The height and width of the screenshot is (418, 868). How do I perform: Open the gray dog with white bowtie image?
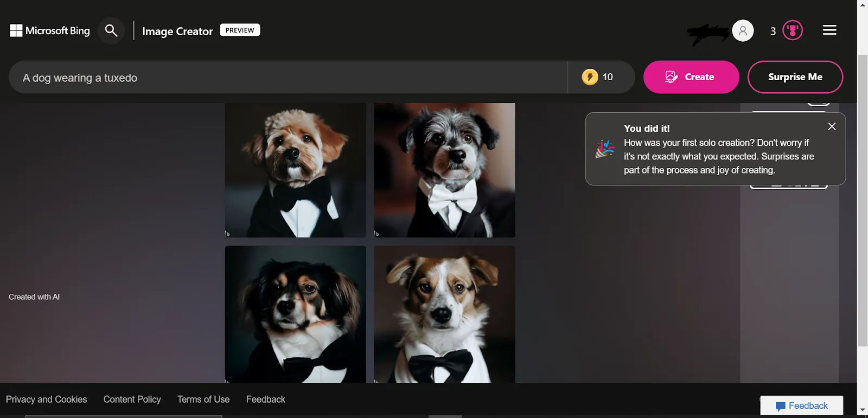444,170
